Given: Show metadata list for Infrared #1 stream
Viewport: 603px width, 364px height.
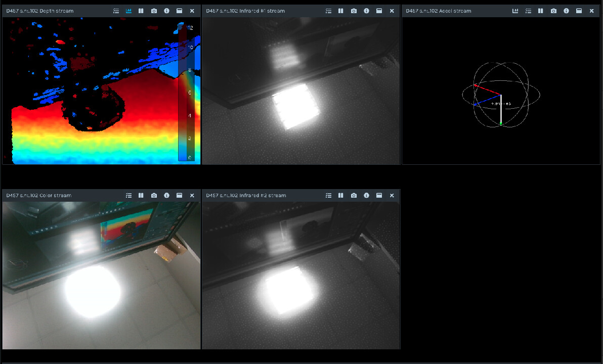Looking at the screenshot, I should click(x=328, y=11).
